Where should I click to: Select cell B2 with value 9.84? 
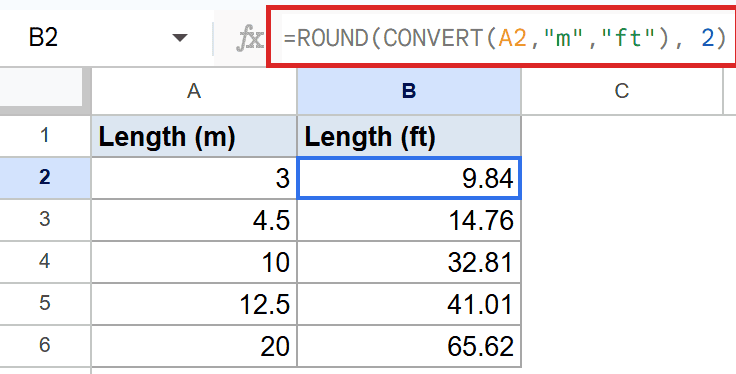409,178
